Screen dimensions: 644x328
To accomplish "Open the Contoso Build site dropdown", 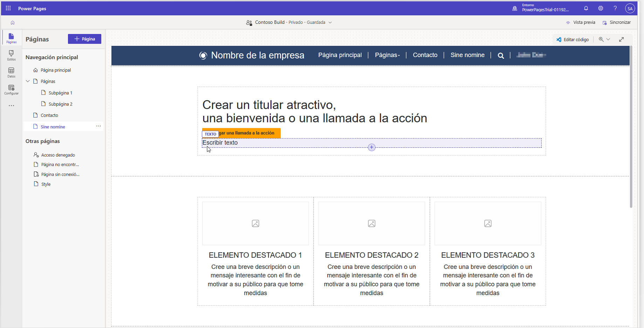I will point(330,22).
